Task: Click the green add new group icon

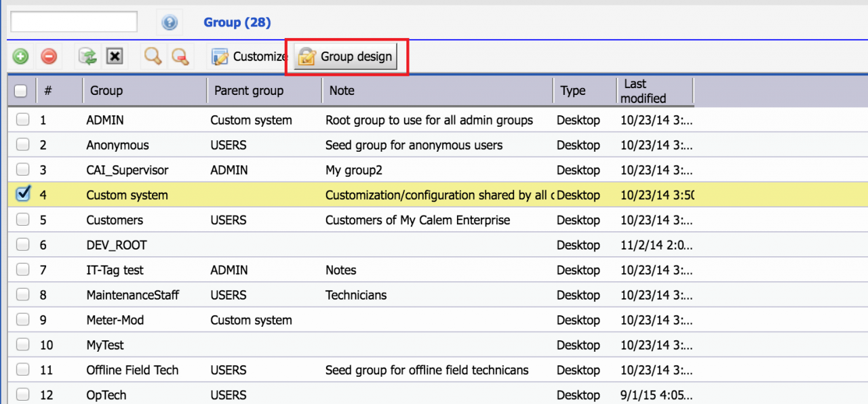Action: [x=20, y=57]
